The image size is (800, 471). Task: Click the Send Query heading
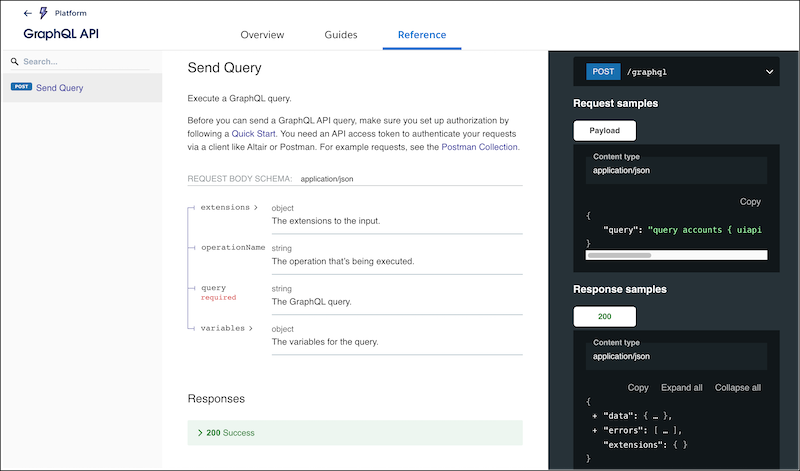point(224,67)
